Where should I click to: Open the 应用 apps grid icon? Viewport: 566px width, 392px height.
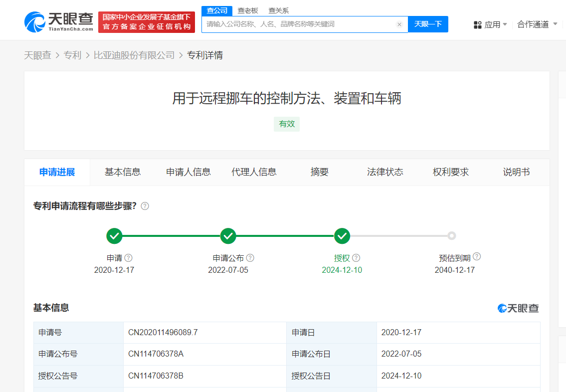coord(477,24)
